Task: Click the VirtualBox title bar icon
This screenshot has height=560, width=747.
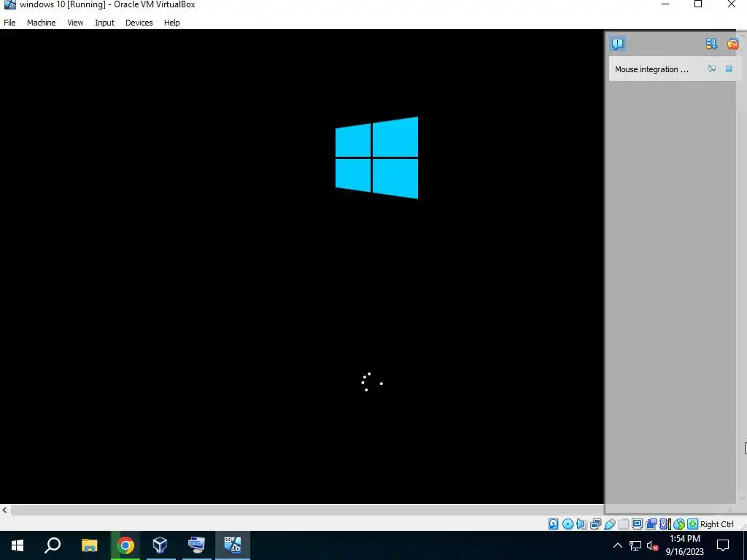Action: (9, 4)
